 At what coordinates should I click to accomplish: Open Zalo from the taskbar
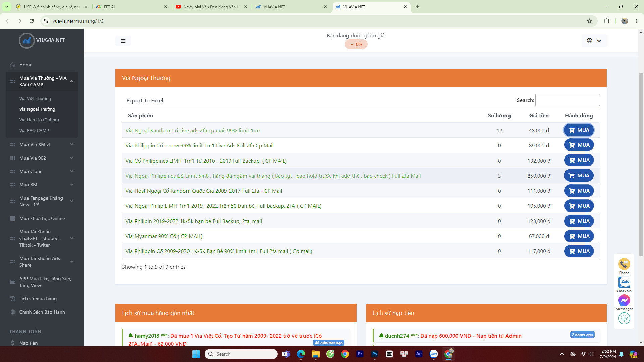tap(434, 354)
